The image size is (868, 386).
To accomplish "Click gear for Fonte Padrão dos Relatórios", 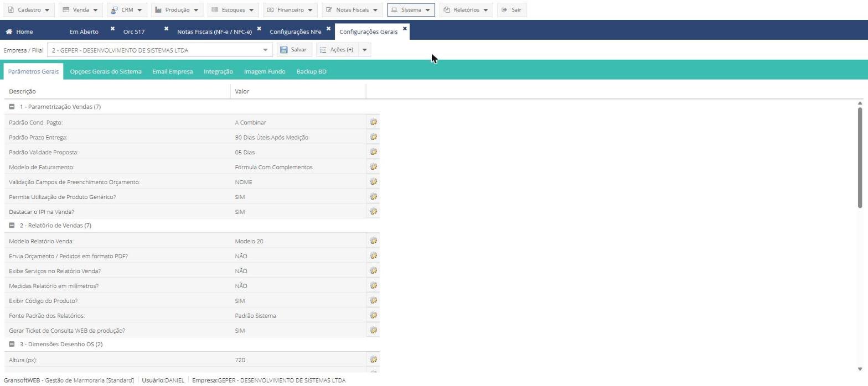I will pyautogui.click(x=373, y=315).
